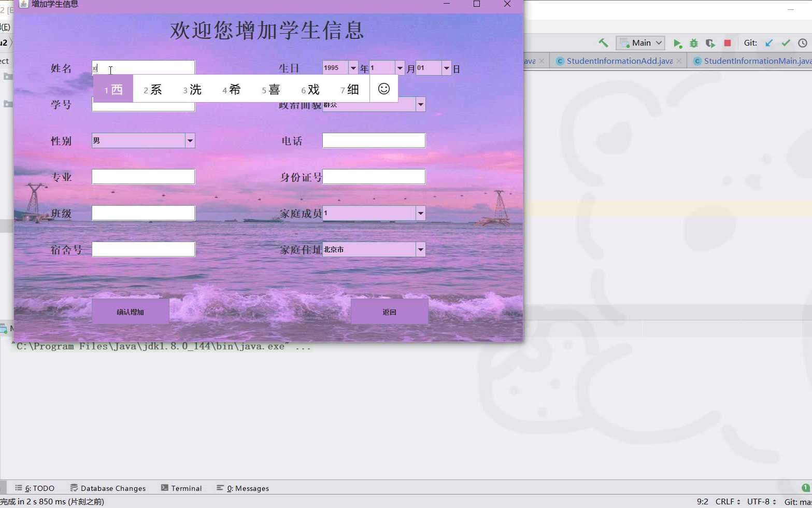
Task: Open the TODO tool window
Action: pos(35,488)
